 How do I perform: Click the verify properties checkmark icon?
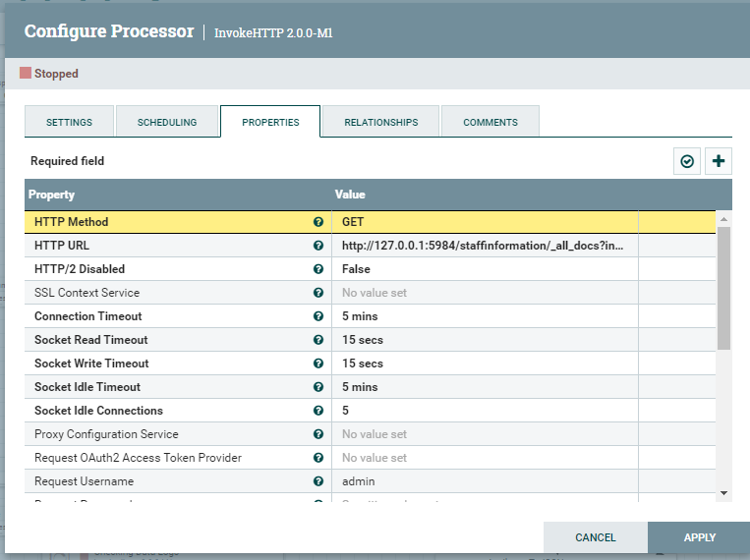click(687, 161)
